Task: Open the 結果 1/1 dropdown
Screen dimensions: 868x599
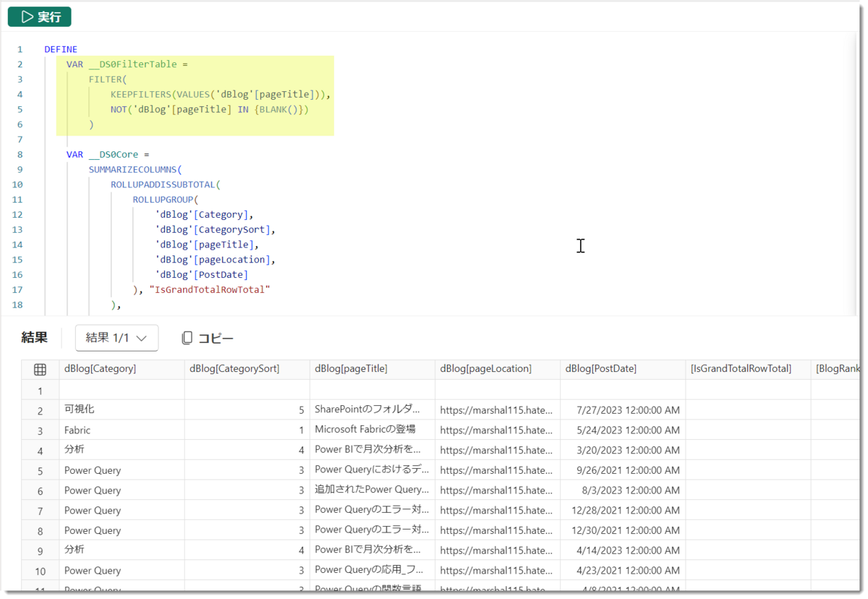Action: tap(116, 338)
